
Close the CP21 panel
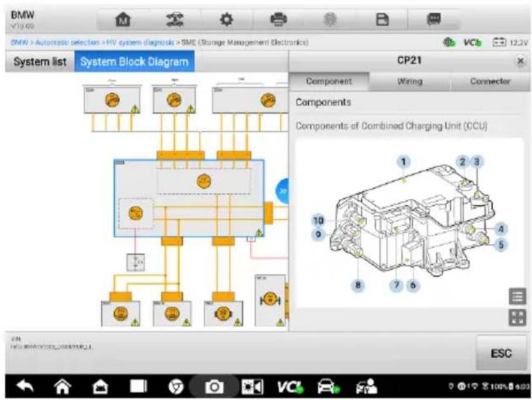coord(520,61)
